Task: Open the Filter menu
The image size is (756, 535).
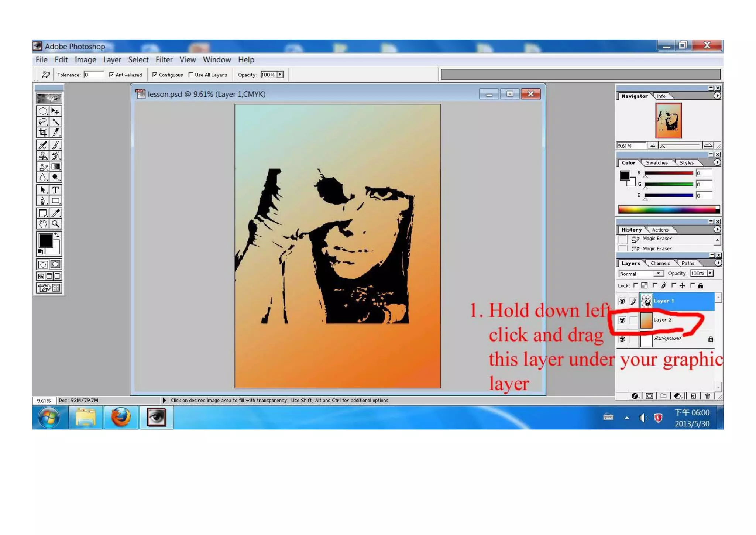Action: (x=164, y=60)
